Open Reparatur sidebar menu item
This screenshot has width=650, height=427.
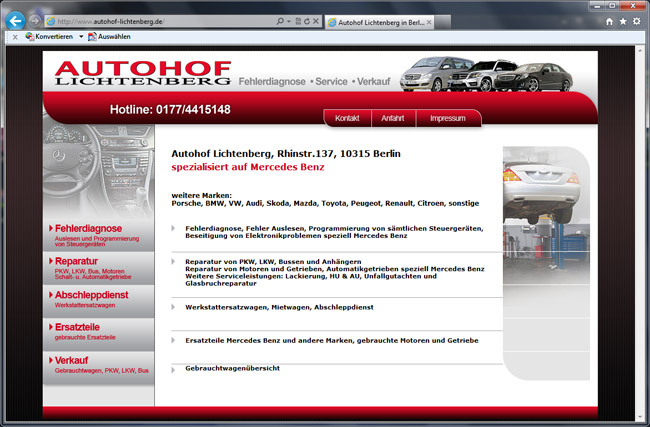point(99,268)
